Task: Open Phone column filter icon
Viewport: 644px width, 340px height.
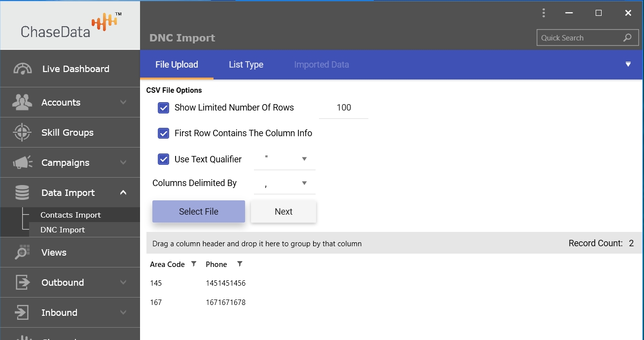Action: (x=240, y=264)
